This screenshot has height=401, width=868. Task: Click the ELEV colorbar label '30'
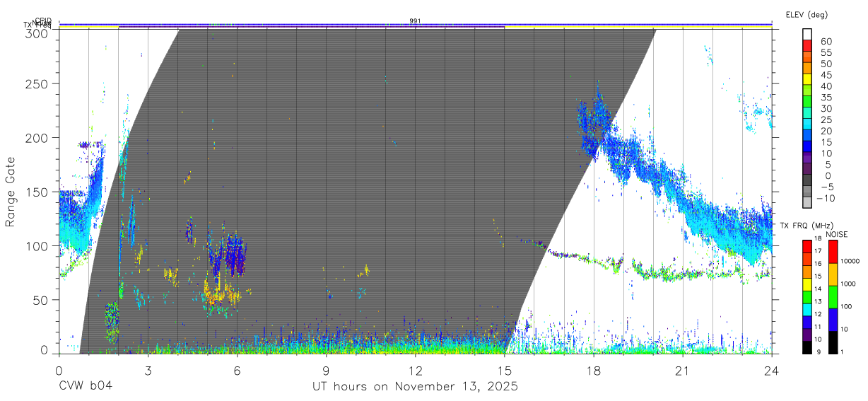click(x=826, y=109)
